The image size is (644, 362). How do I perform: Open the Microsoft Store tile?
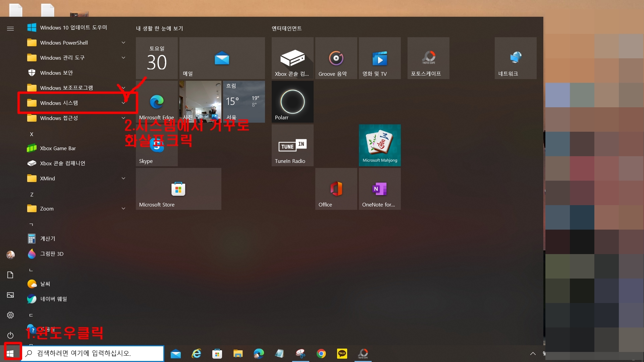pos(178,189)
